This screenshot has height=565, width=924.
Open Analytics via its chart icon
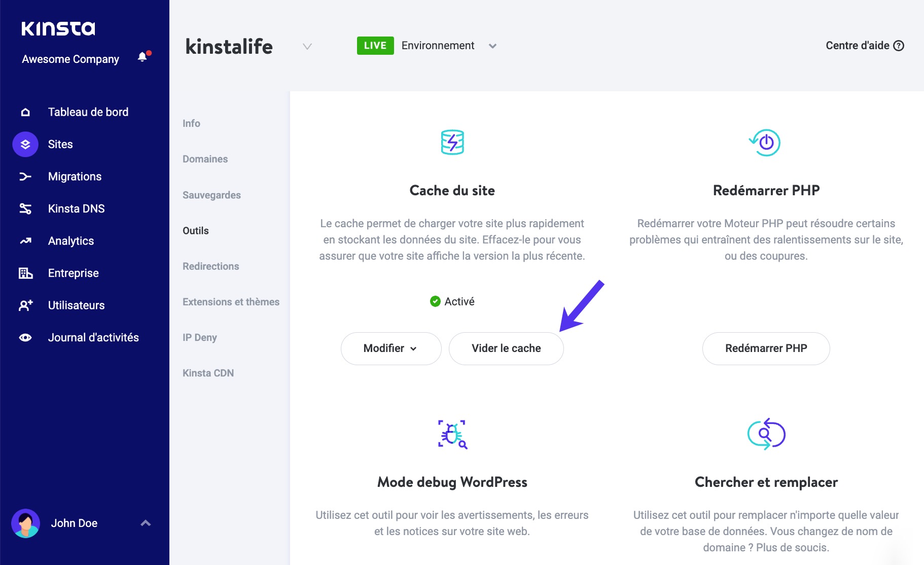coord(25,240)
